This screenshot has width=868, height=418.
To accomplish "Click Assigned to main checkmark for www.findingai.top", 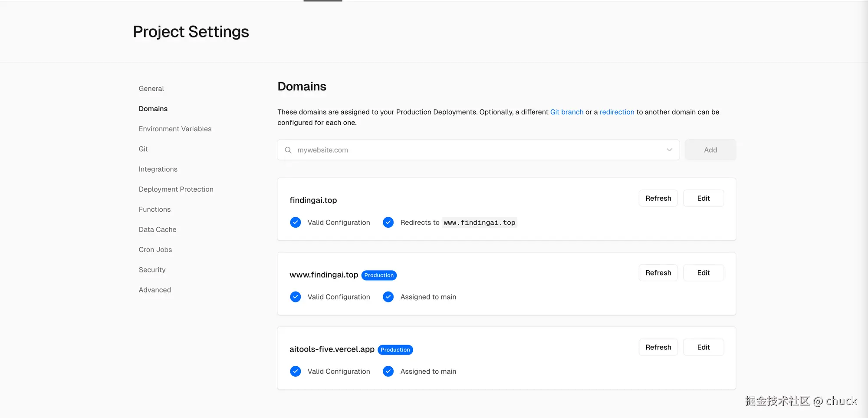I will point(388,297).
